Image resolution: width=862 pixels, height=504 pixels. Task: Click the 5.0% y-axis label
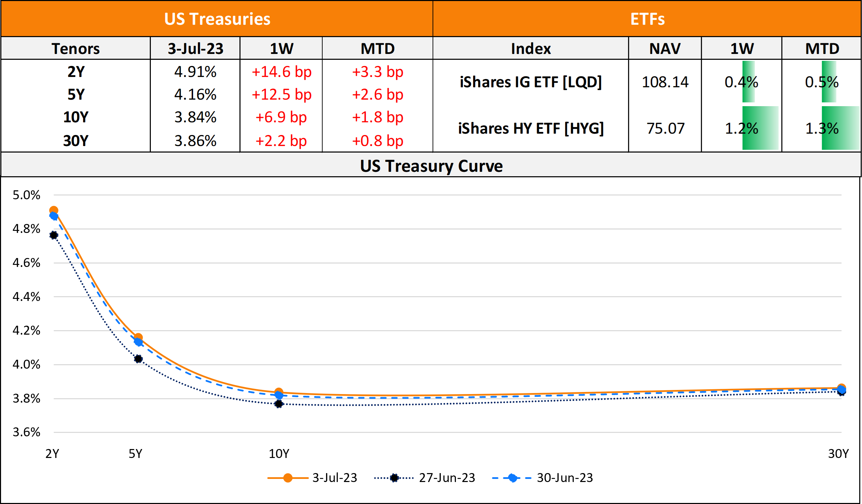coord(26,195)
